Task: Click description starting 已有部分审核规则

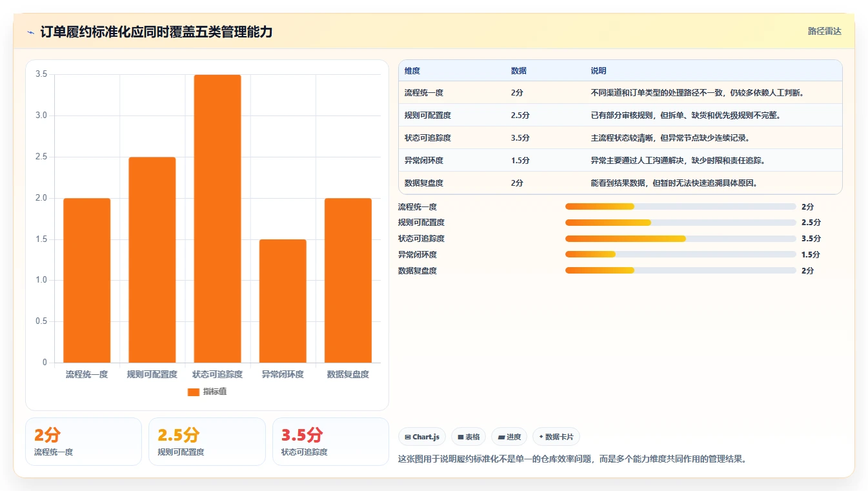Action: [x=686, y=115]
